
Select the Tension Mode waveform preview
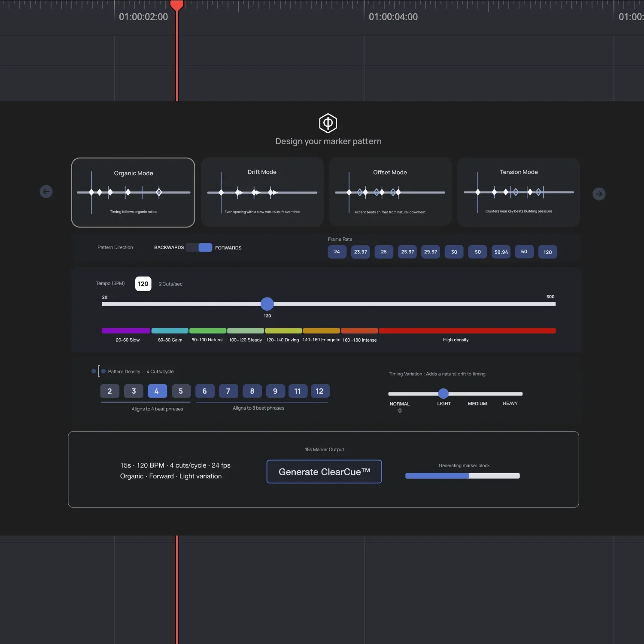(x=518, y=192)
